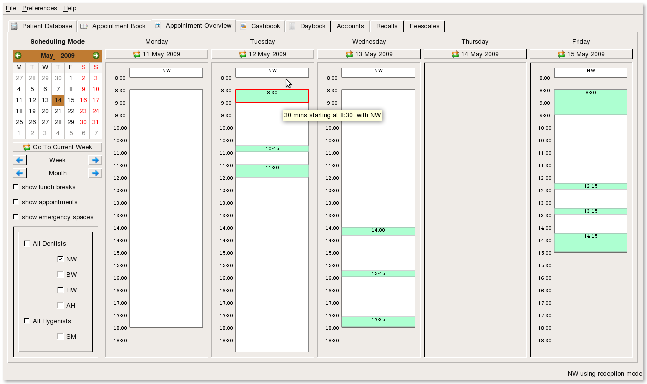Open Monday 11 May 2009 day button
Image resolution: width=647 pixels, height=384 pixels.
[x=157, y=54]
